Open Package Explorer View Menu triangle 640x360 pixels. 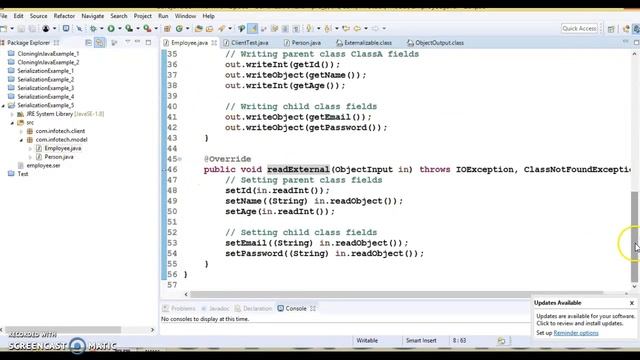coord(128,42)
